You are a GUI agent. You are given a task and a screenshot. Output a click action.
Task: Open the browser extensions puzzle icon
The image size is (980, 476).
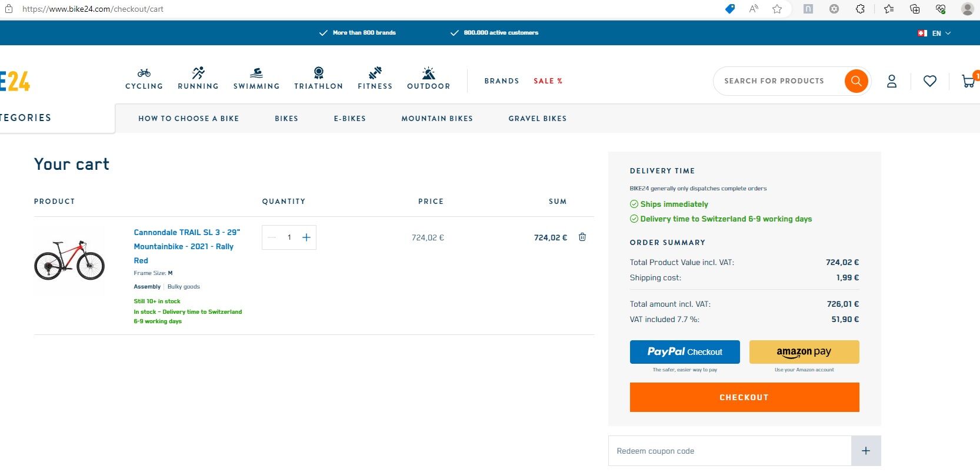click(x=860, y=9)
